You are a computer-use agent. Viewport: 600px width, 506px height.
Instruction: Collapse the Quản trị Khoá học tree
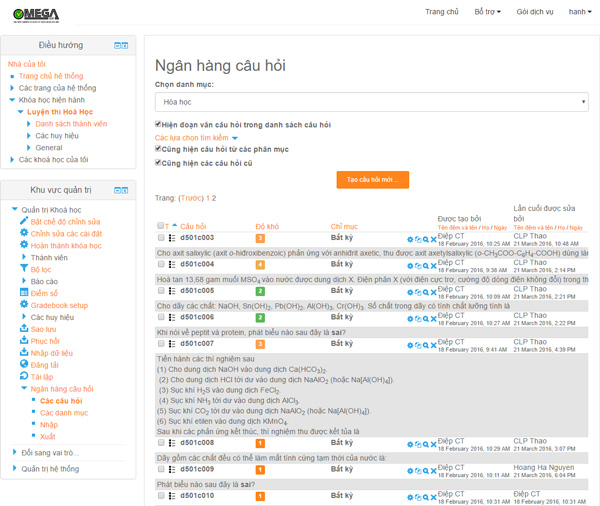[15, 209]
